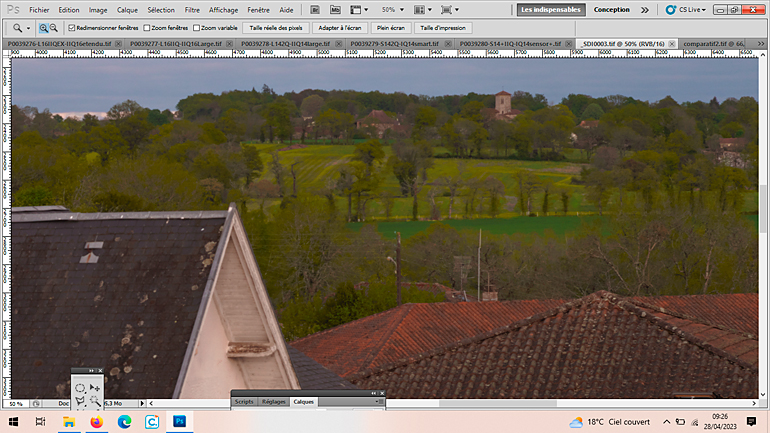
Task: Open the Edition menu
Action: (69, 10)
